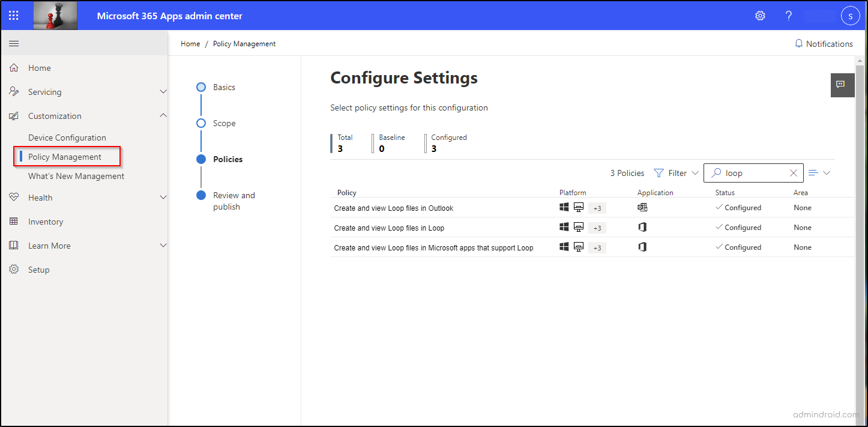This screenshot has width=868, height=427.
Task: Click the Filter funnel icon above the policies
Action: point(659,173)
